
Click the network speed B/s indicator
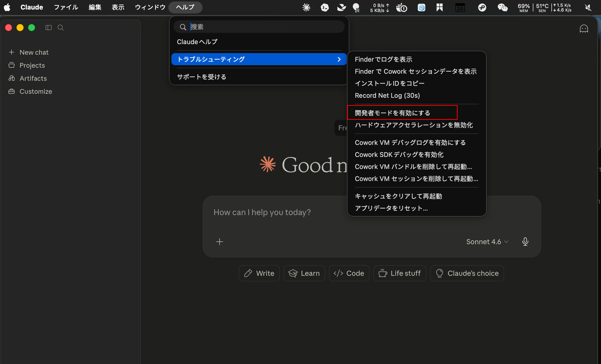click(x=380, y=8)
